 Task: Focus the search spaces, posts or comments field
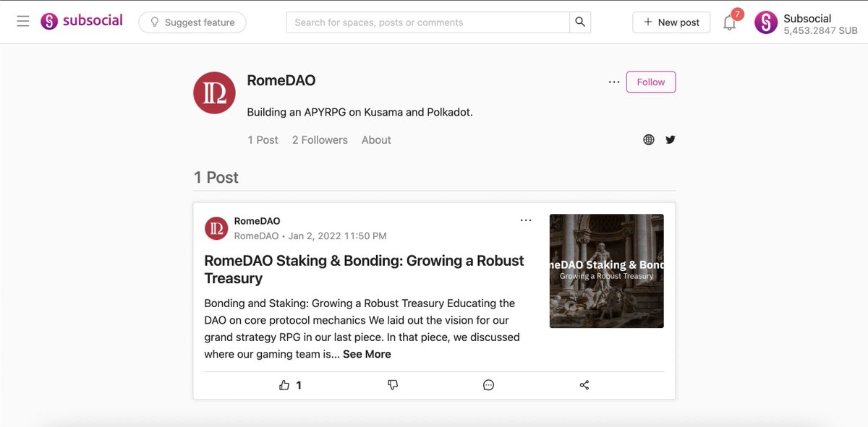(428, 22)
